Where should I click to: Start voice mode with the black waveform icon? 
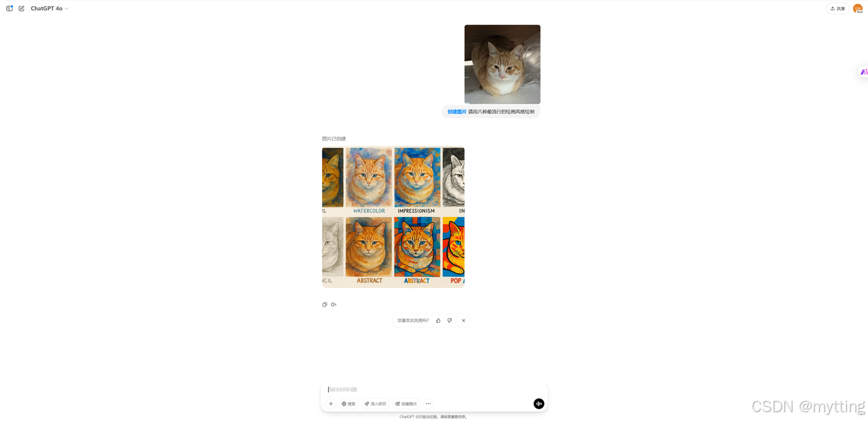[x=539, y=403]
